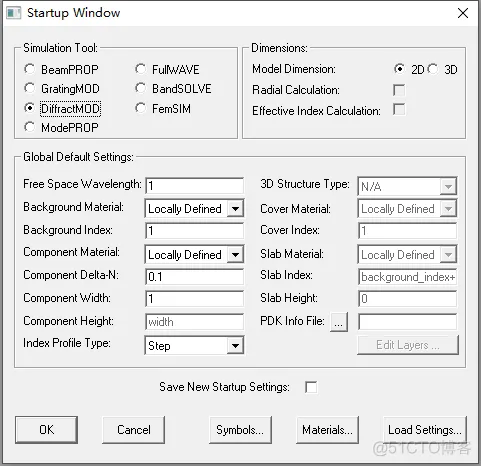This screenshot has width=481, height=466.
Task: Click the Free Space Wavelength field
Action: pos(194,186)
